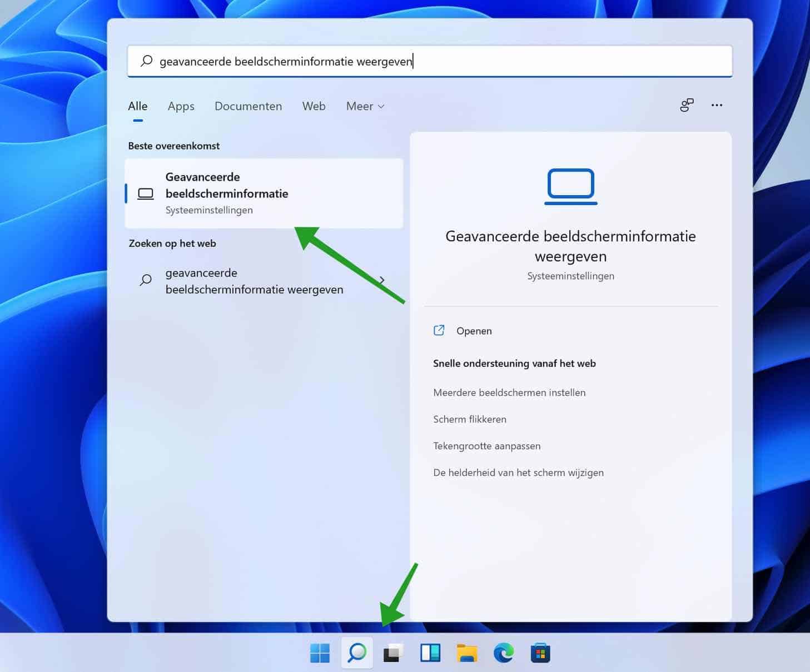Launch File Explorer from the taskbar
This screenshot has height=672, width=810.
pos(467,653)
